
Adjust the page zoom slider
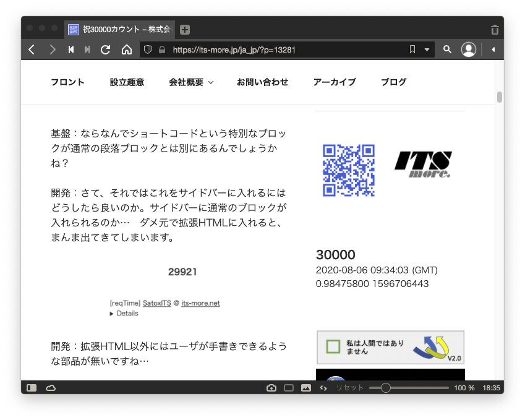pyautogui.click(x=386, y=388)
